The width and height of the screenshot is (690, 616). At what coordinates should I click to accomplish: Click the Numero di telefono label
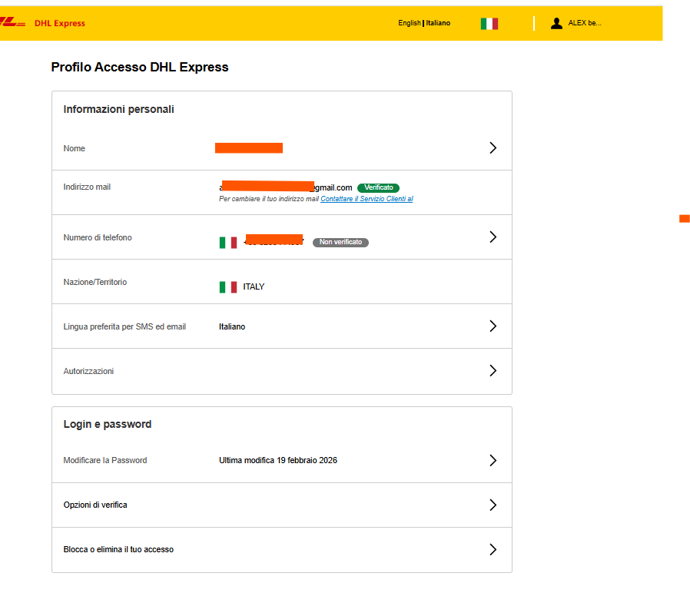[98, 237]
